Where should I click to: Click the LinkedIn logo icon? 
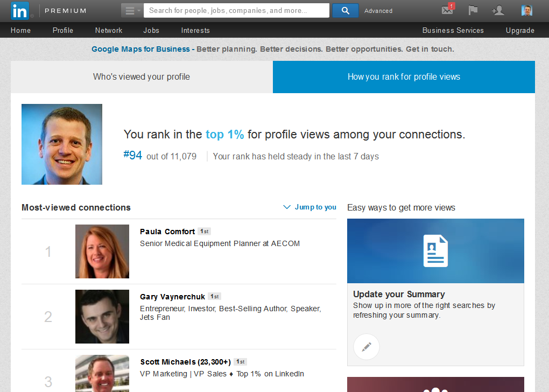(x=20, y=11)
